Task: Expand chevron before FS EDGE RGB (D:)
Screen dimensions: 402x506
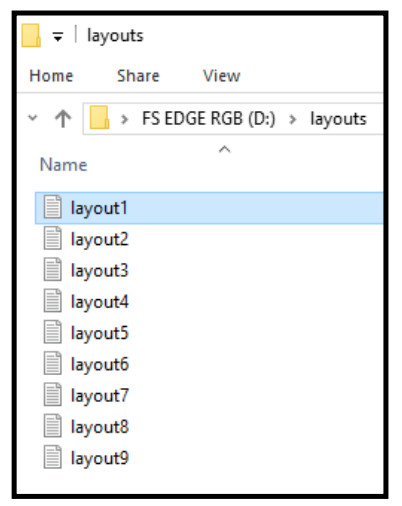Action: pos(125,119)
